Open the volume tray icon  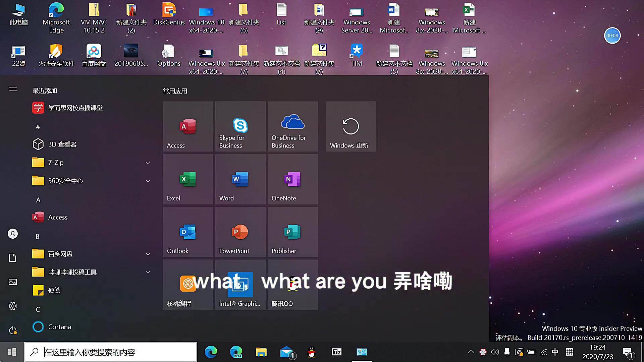coord(495,352)
